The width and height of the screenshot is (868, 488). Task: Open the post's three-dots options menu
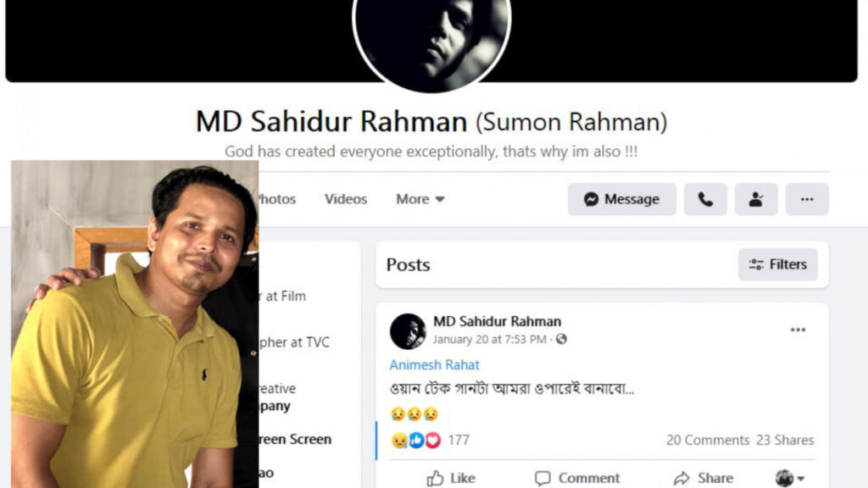click(x=798, y=330)
